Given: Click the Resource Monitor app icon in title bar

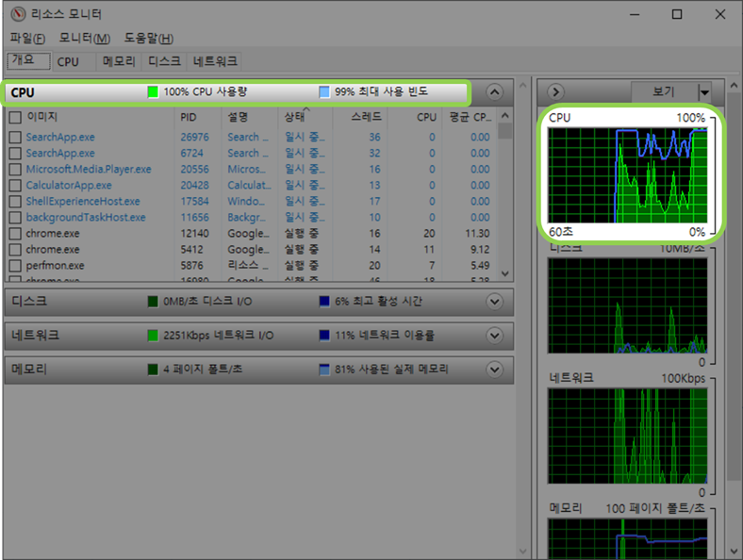Looking at the screenshot, I should 18,14.
